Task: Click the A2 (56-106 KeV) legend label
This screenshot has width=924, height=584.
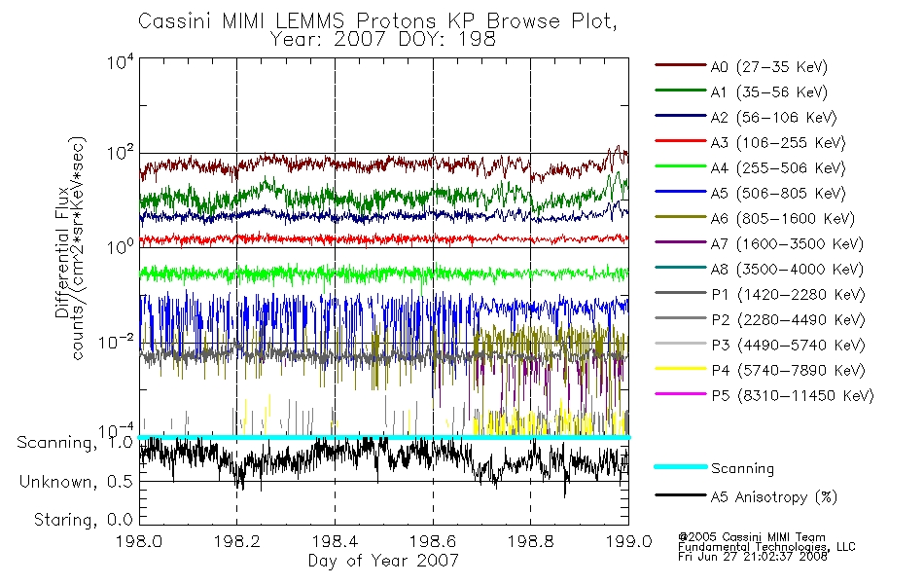Action: pos(773,118)
